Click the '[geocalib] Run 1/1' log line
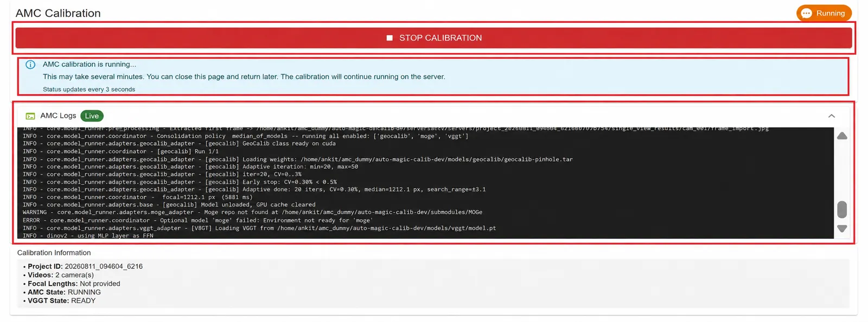Screen dimensions: 868x322 pos(120,151)
